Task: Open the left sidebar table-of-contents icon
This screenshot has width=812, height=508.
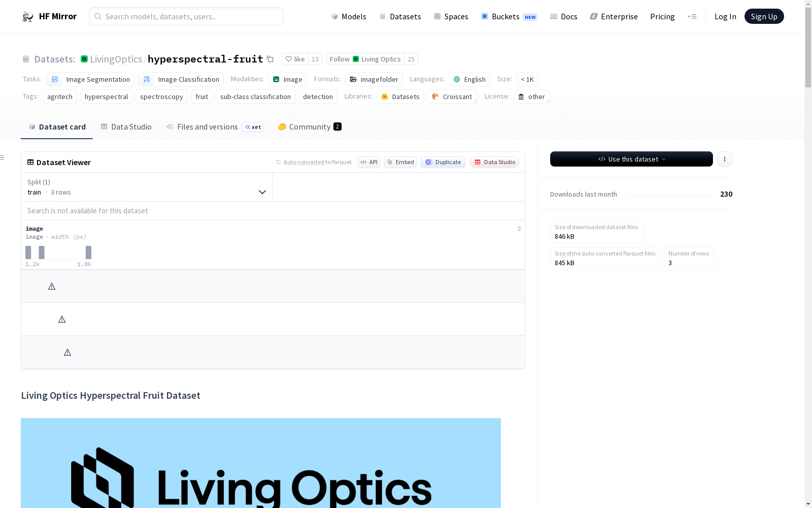Action: 3,157
